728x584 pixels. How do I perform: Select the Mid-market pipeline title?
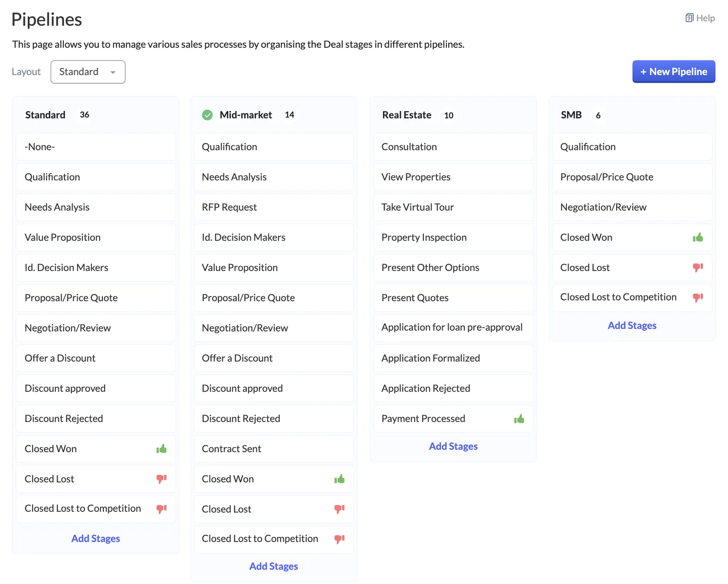246,115
